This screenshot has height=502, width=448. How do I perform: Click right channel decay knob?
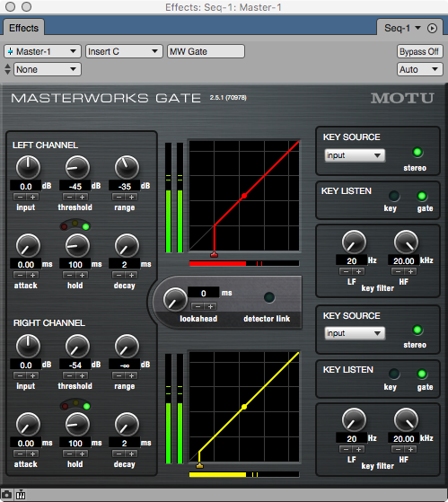(127, 425)
